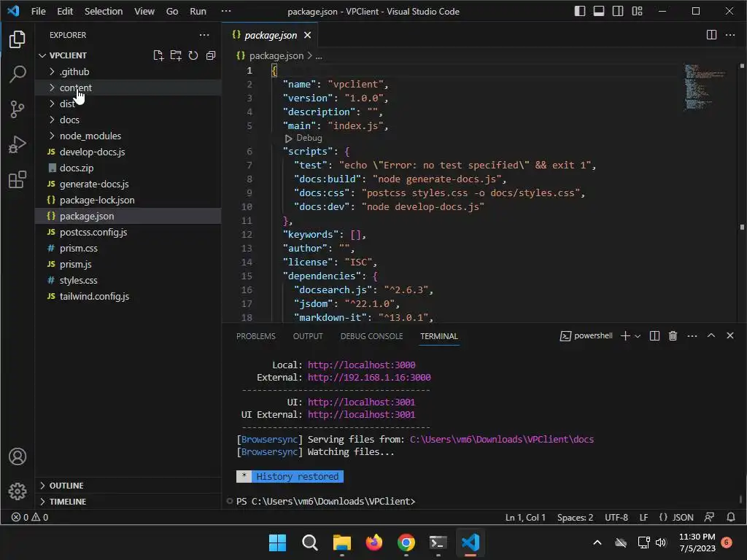The height and width of the screenshot is (560, 747).
Task: Select the powershell terminal instance
Action: pyautogui.click(x=586, y=335)
